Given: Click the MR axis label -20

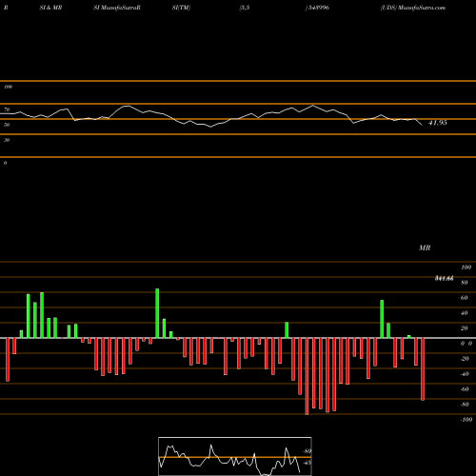Looking at the screenshot, I should click(x=465, y=359).
